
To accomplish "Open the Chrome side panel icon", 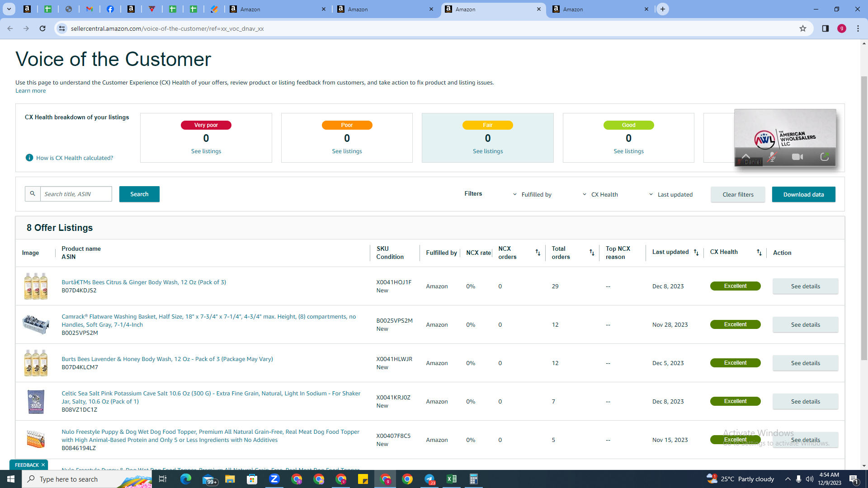I will 826,28.
